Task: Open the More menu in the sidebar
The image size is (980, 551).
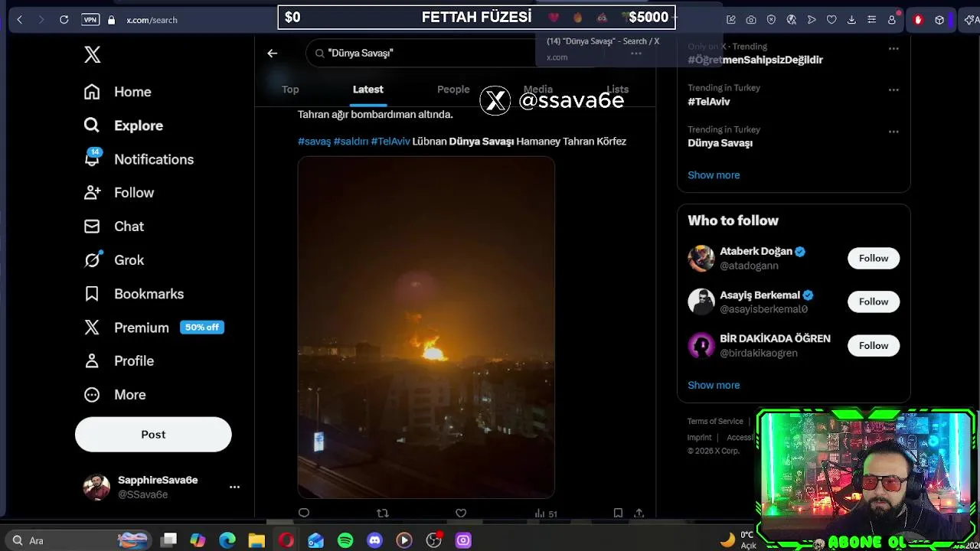Action: click(115, 395)
